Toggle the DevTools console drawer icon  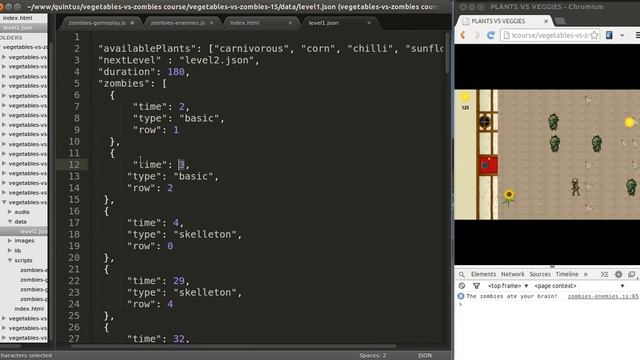click(604, 274)
